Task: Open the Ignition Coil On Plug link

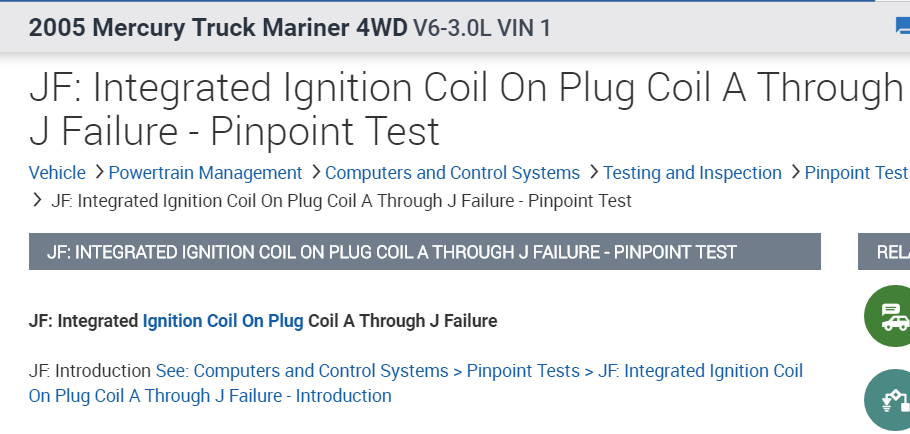Action: 223,321
